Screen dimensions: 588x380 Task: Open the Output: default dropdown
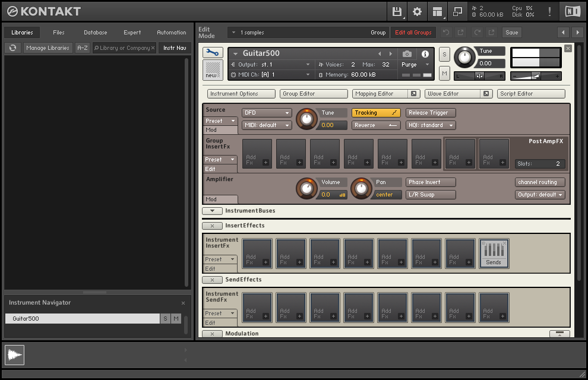coord(540,195)
